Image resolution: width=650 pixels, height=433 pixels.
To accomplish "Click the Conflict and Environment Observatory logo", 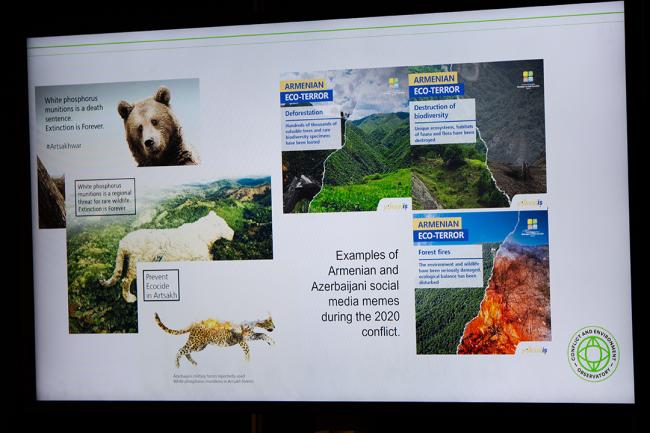I will click(594, 354).
